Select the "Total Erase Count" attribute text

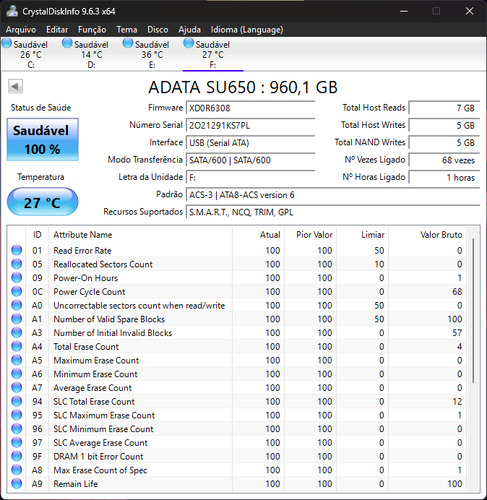86,347
